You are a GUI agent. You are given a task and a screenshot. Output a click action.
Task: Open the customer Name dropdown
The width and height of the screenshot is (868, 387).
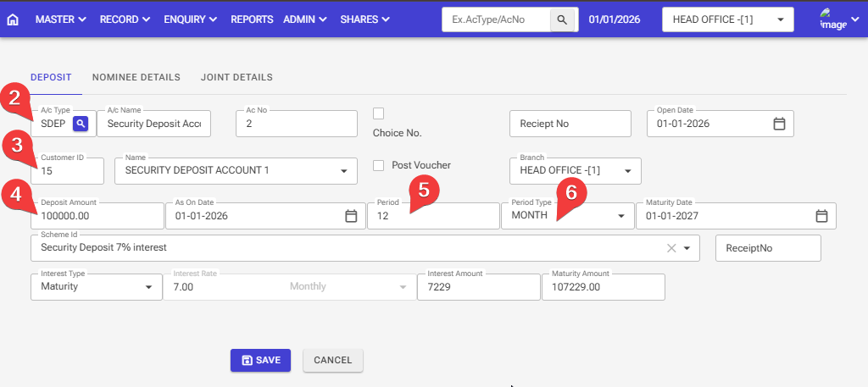point(343,171)
